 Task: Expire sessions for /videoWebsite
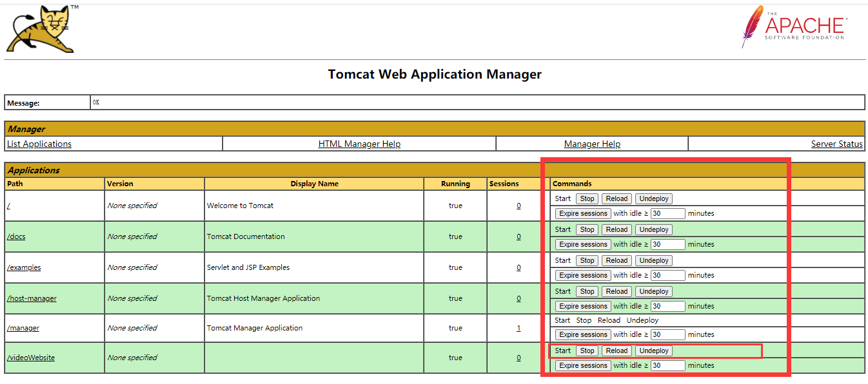[583, 365]
